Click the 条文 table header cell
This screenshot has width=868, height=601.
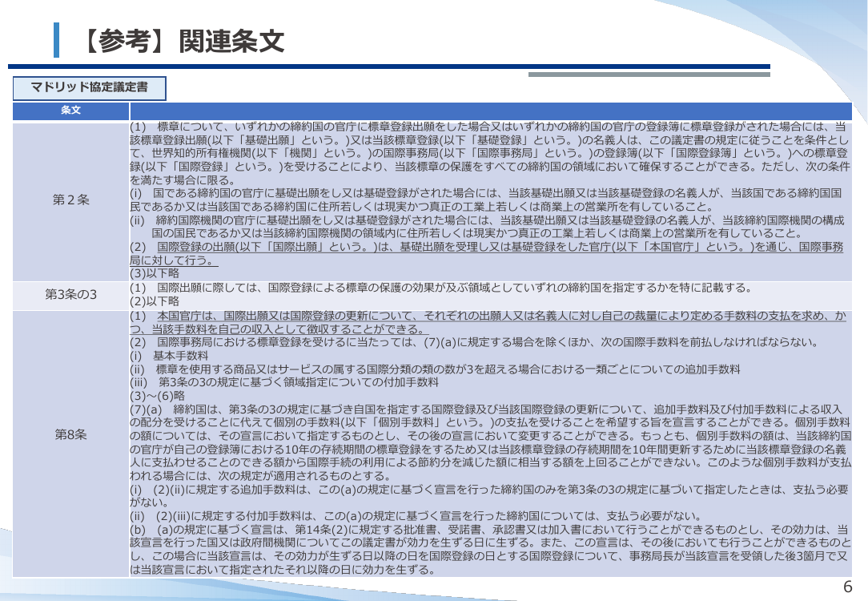70,111
